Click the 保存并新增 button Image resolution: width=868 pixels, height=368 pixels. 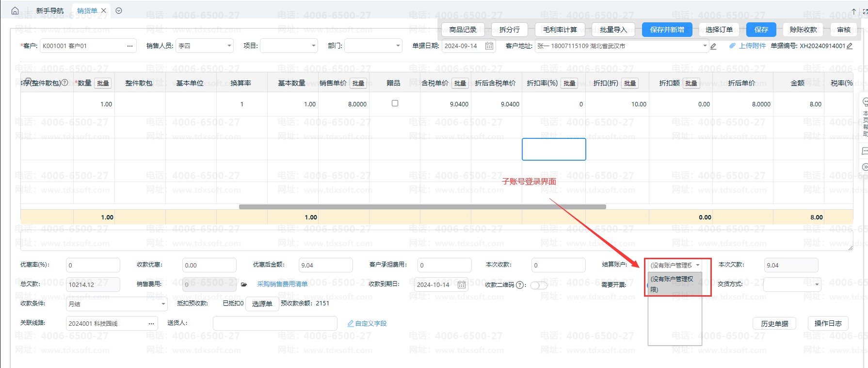(667, 30)
